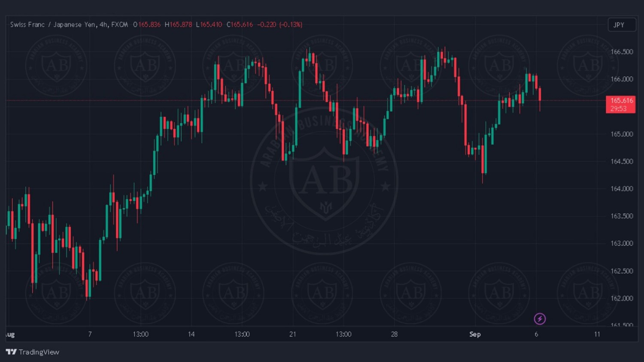Click the 28 date label on time axis
The height and width of the screenshot is (362, 644).
pyautogui.click(x=394, y=334)
